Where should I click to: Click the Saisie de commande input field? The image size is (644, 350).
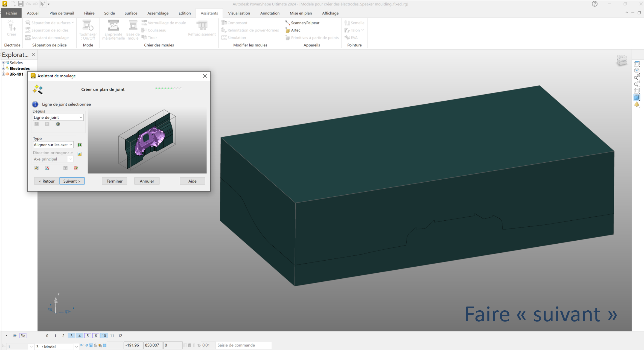point(243,345)
